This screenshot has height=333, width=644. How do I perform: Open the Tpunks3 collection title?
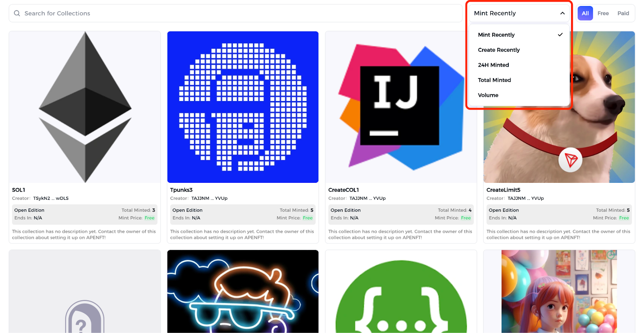[181, 190]
